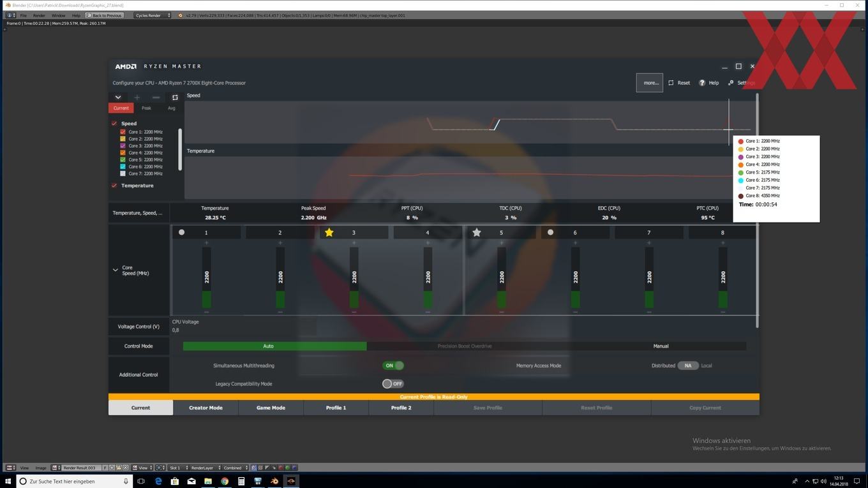The width and height of the screenshot is (868, 488).
Task: Toggle the Core 7 speed checkbox
Action: click(x=123, y=174)
